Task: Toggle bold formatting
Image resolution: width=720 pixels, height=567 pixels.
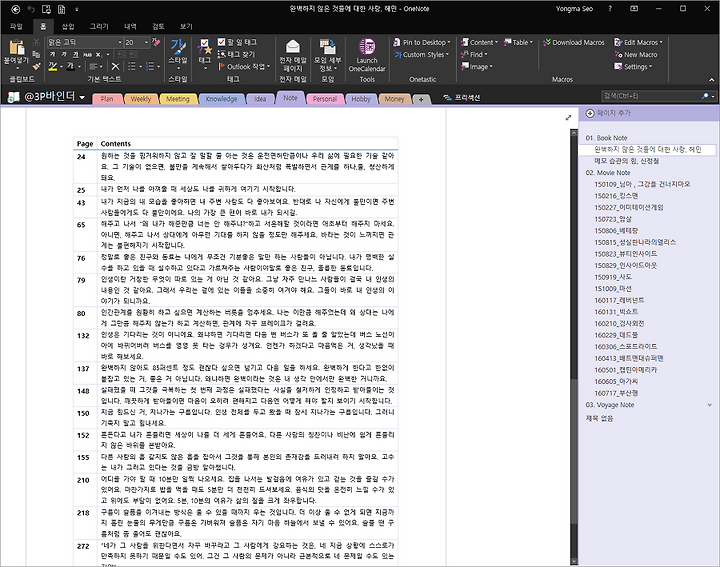Action: click(x=52, y=54)
